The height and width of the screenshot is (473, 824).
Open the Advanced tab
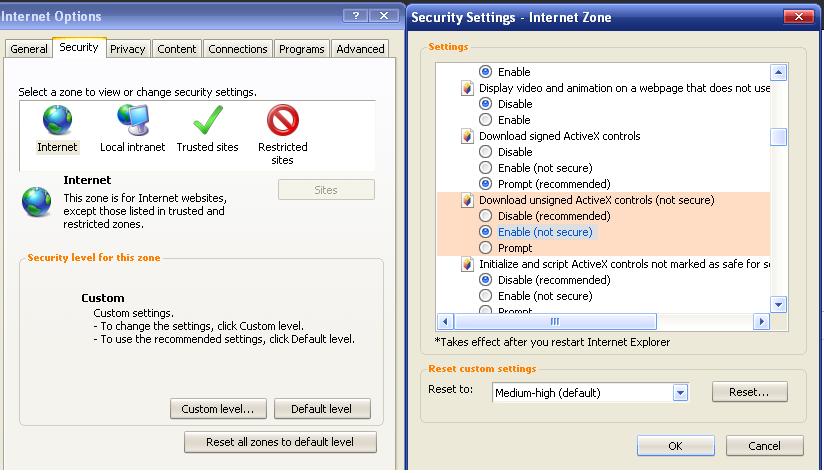click(x=360, y=49)
